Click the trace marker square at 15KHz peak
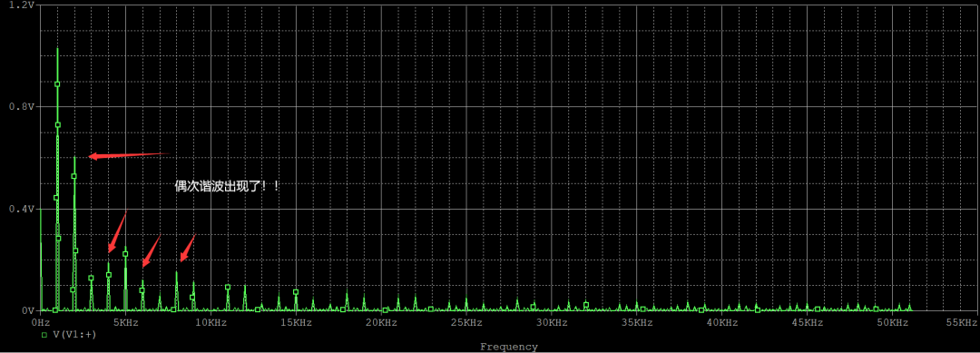This screenshot has width=980, height=353. [x=296, y=292]
